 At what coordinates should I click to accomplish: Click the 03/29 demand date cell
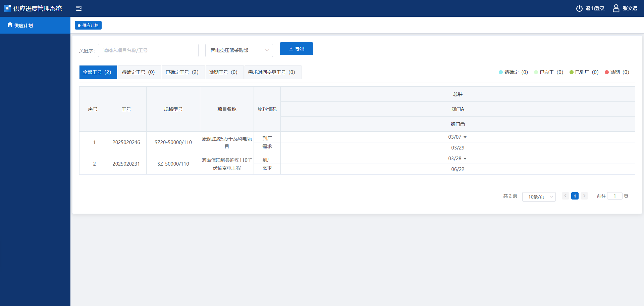click(x=458, y=148)
